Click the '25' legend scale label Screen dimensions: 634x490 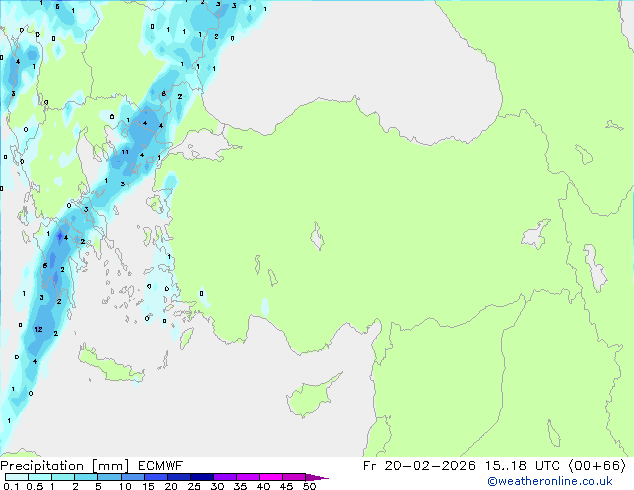(x=194, y=486)
